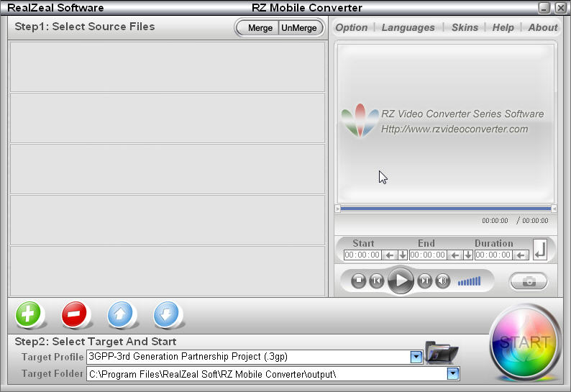Screen dimensions: 571x392
Task: Move file up with blue up arrow
Action: 120,314
